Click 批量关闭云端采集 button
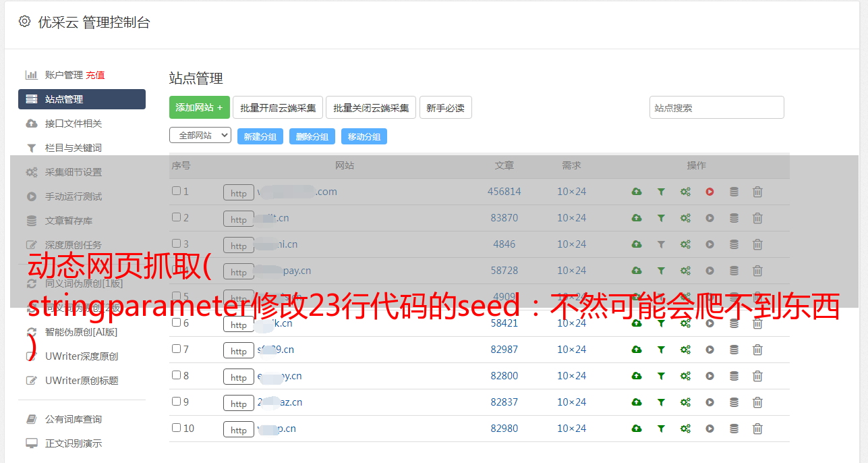868x463 pixels. click(x=371, y=107)
